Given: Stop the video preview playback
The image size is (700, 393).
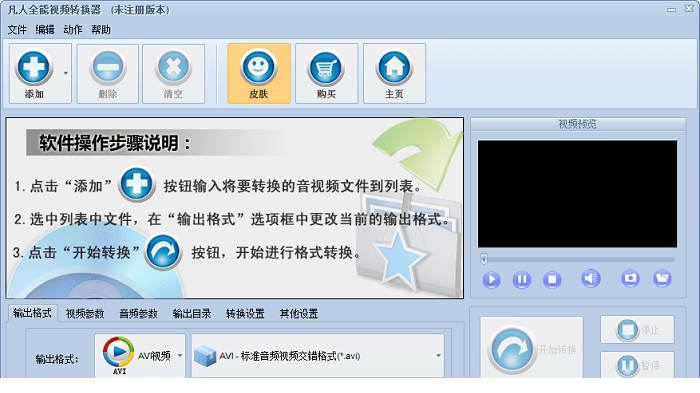Looking at the screenshot, I should (x=552, y=280).
